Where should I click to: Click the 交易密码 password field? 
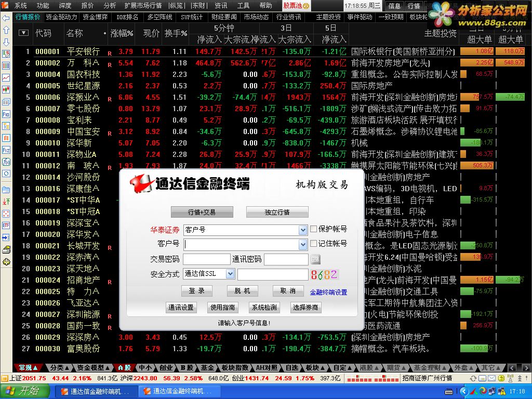(x=207, y=259)
